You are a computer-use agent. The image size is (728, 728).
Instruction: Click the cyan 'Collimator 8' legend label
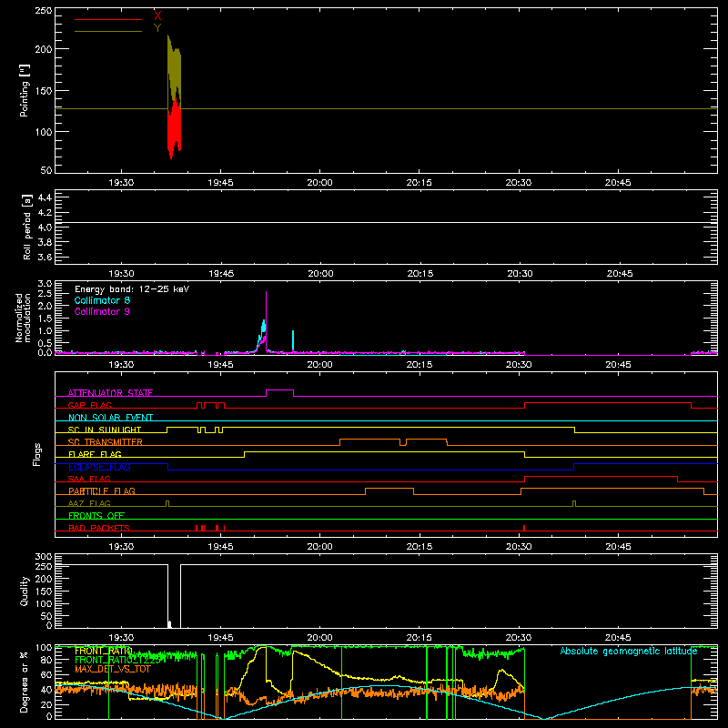[102, 300]
